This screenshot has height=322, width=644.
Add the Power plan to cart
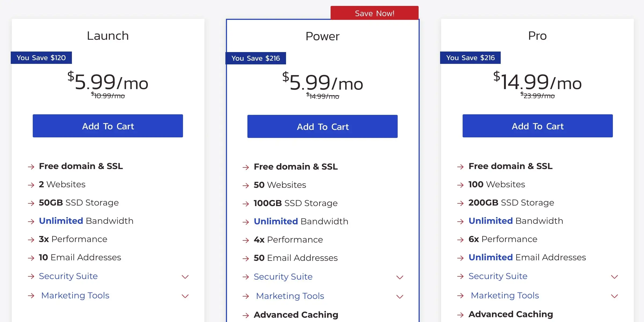pyautogui.click(x=323, y=126)
